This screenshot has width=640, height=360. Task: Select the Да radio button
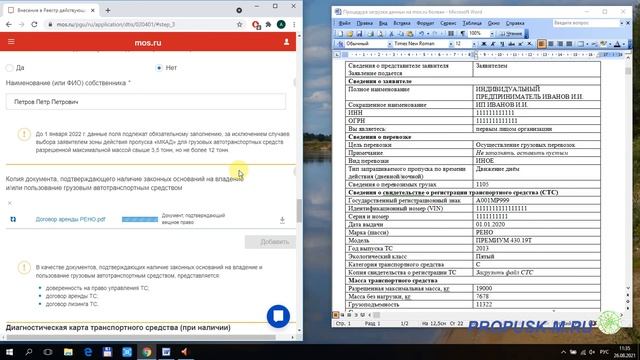click(x=9, y=68)
